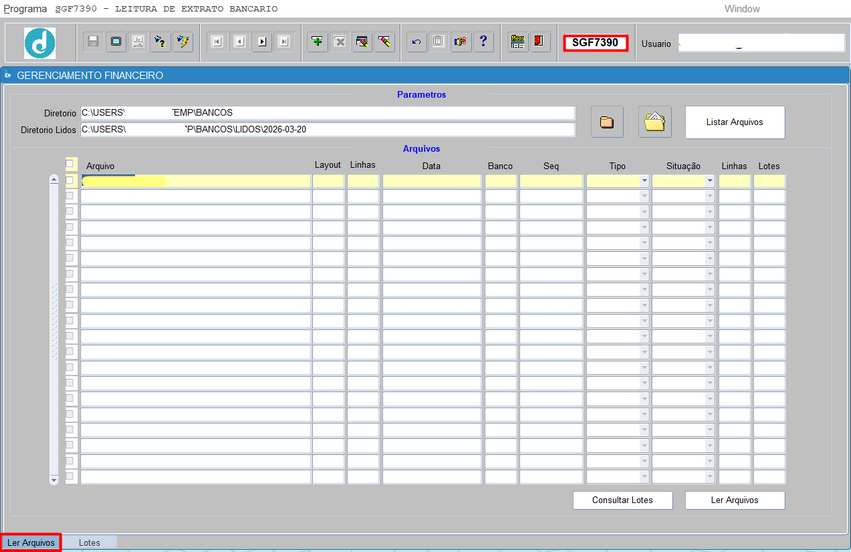The width and height of the screenshot is (851, 552).
Task: Open the Tipo dropdown on the highlighted row
Action: 644,181
